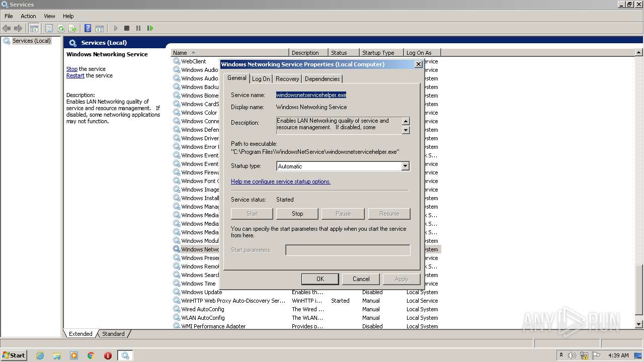Click the Stop the service link
The width and height of the screenshot is (644, 362).
[x=72, y=69]
